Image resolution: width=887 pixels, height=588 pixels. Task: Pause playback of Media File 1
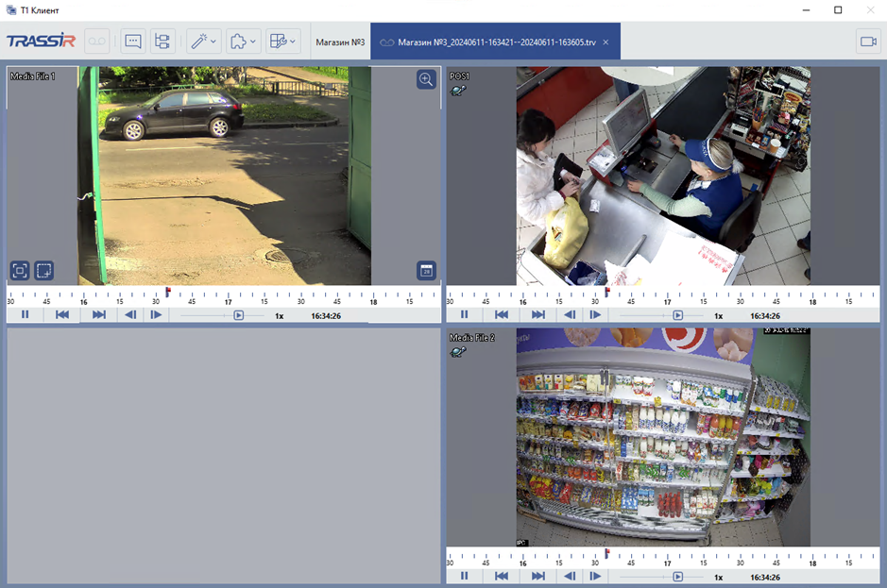pos(26,315)
